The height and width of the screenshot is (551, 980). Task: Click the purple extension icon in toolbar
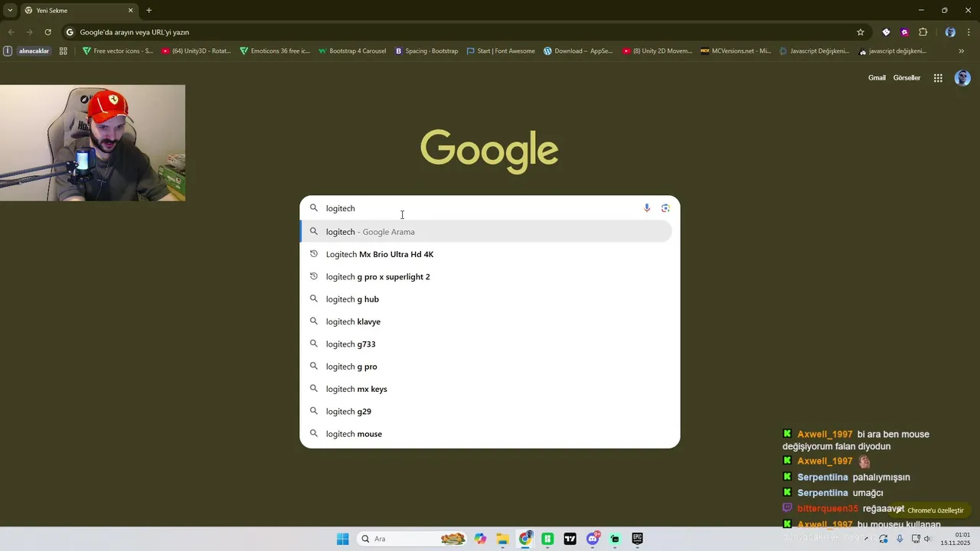[905, 32]
